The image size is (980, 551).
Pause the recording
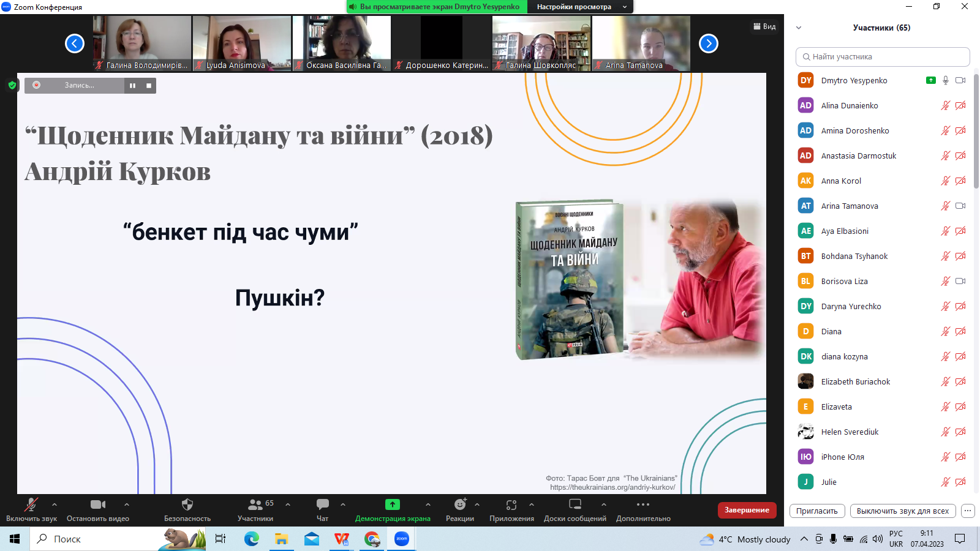tap(132, 86)
